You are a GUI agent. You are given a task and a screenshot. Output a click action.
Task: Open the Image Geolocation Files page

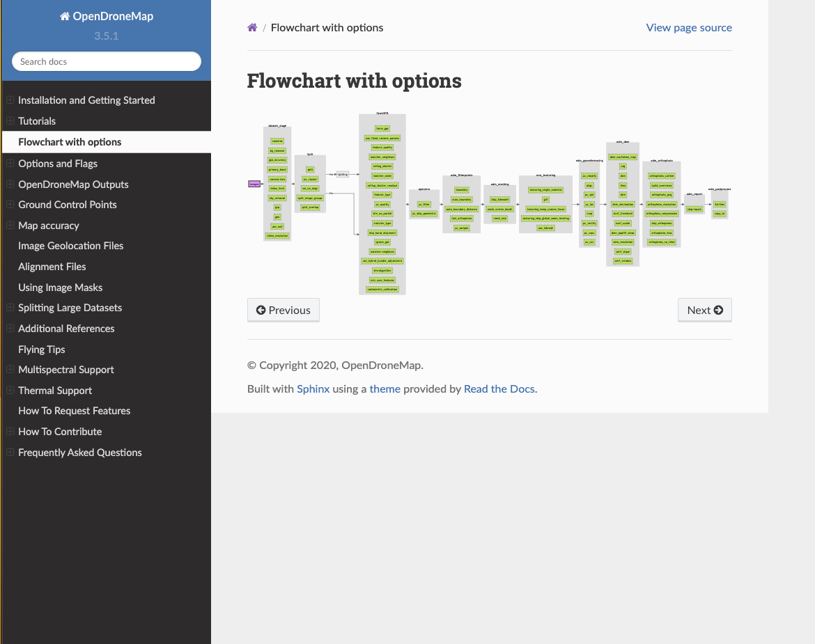click(71, 246)
